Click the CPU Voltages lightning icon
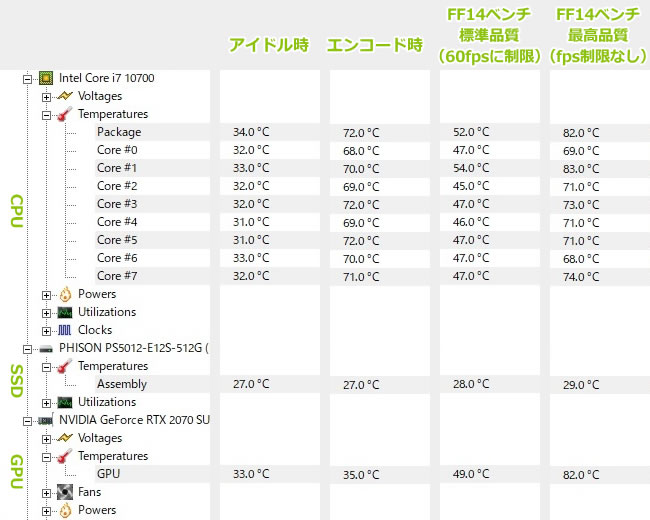The image size is (650, 520). pos(65,96)
